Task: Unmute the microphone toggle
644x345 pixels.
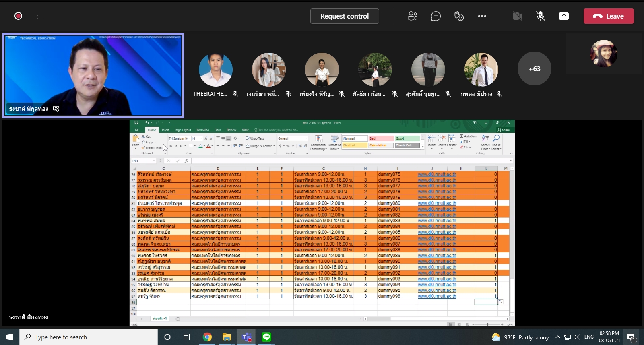Action: (541, 16)
